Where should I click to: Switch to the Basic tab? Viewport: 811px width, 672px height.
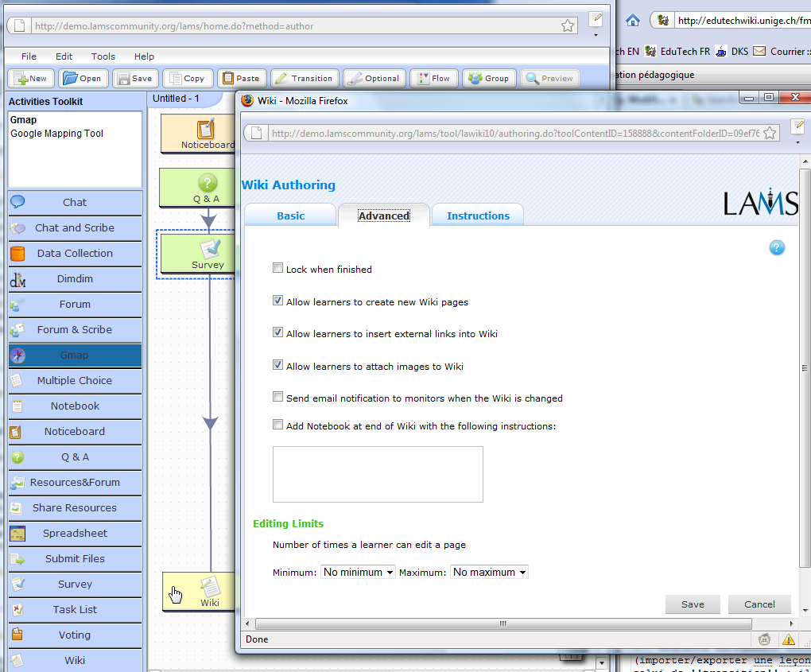point(291,216)
